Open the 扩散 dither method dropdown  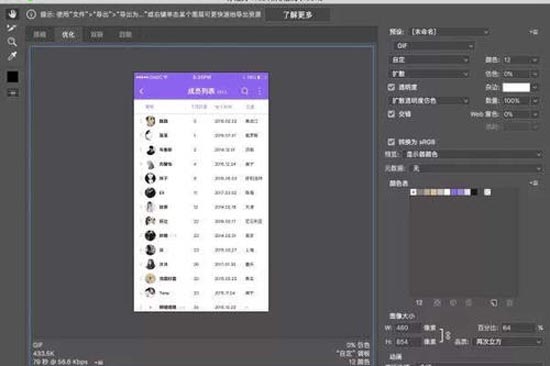click(x=429, y=74)
